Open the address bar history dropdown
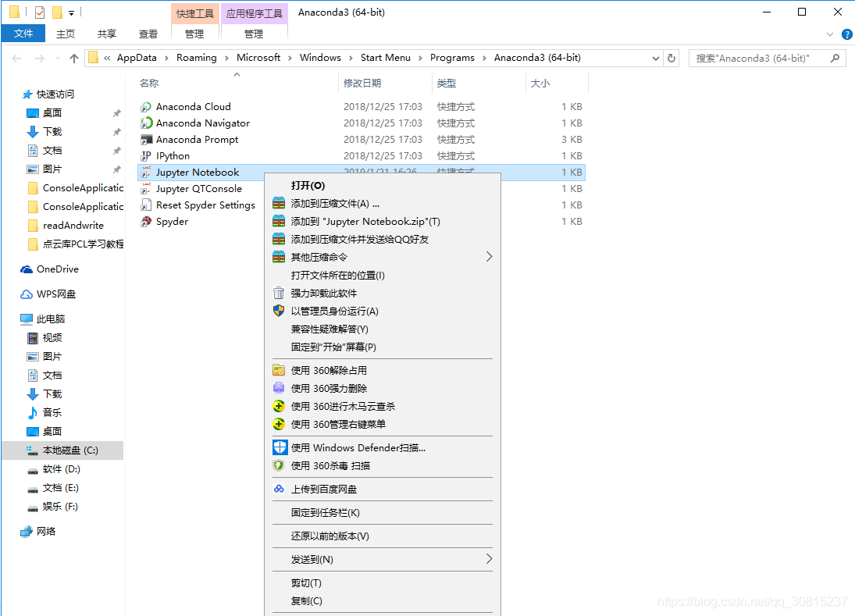 (656, 59)
